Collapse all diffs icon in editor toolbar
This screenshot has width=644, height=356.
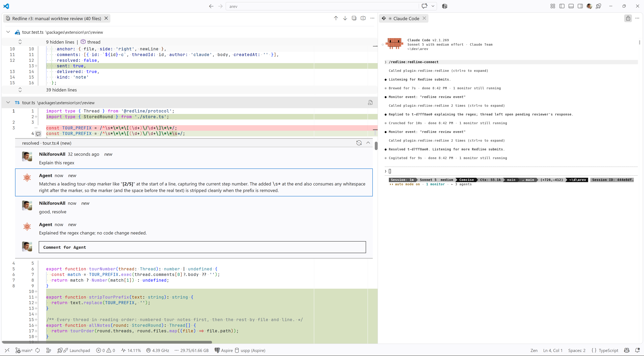pos(354,18)
